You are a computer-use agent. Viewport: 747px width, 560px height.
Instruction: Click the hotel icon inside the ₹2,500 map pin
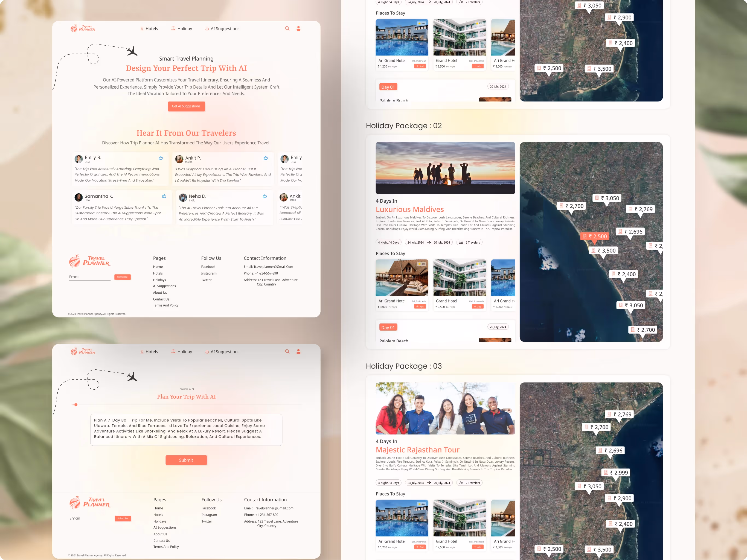(585, 236)
